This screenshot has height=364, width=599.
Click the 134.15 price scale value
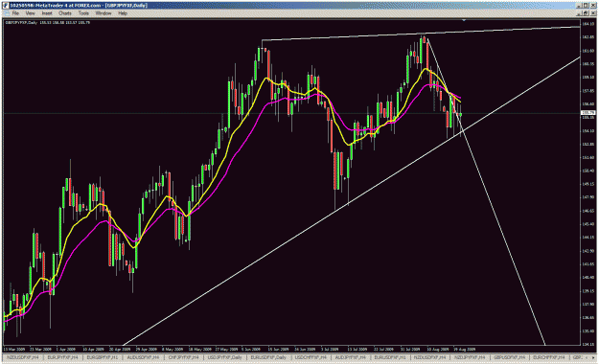[587, 344]
